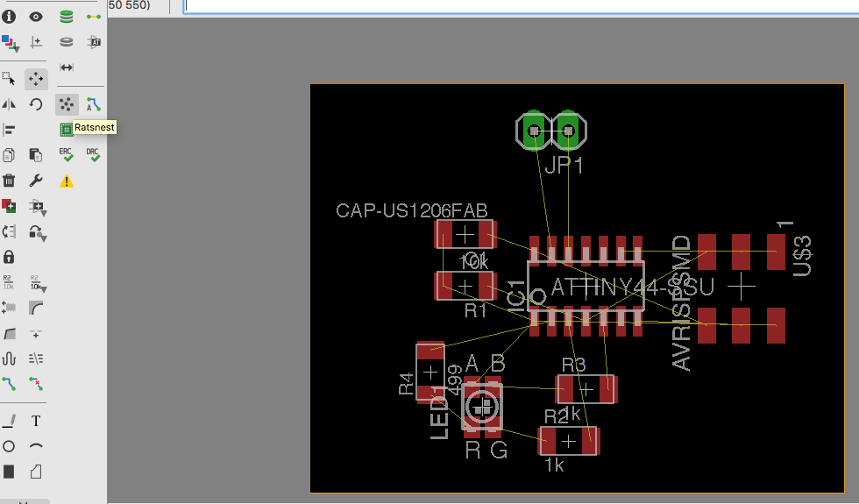Viewport: 859px width, 504px height.
Task: Select the capacitor origin cross
Action: (x=465, y=235)
